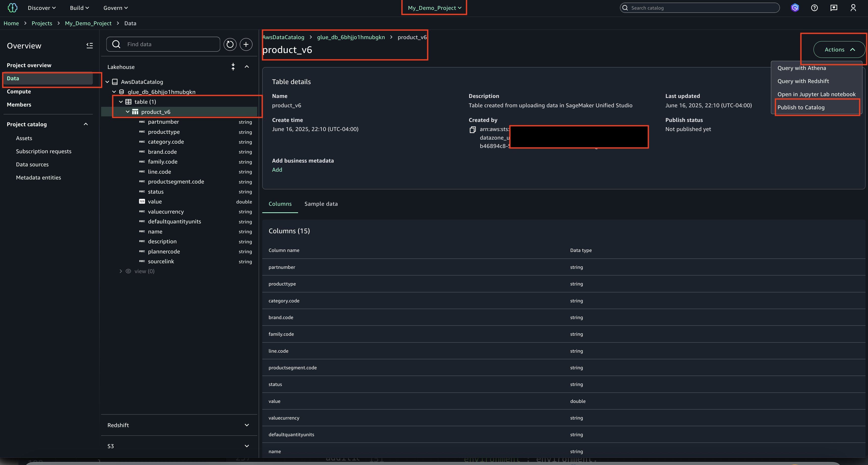
Task: Expand the S3 section
Action: point(247,446)
